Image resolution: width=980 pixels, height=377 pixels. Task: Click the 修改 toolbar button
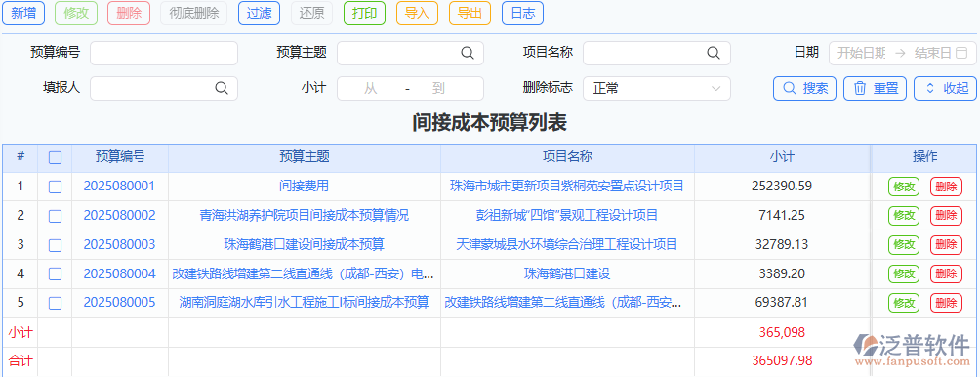[x=76, y=13]
